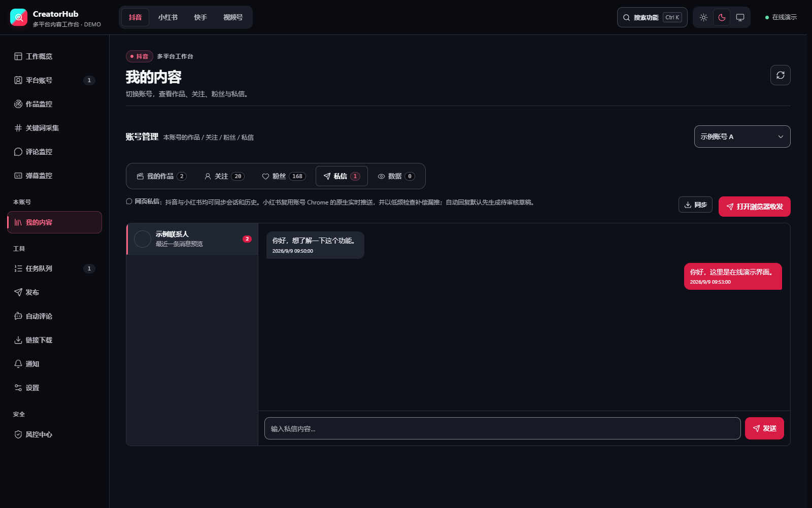Click the 工作概览 layout icon
The height and width of the screenshot is (508, 812).
point(18,56)
